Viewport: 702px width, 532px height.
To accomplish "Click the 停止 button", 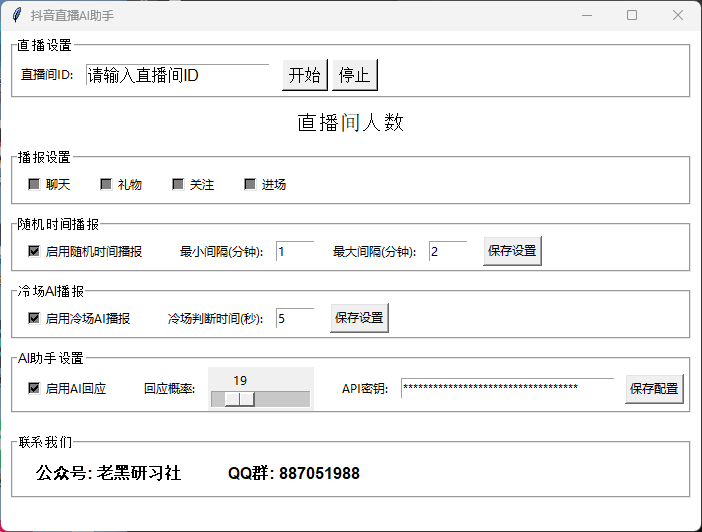I will coord(355,75).
